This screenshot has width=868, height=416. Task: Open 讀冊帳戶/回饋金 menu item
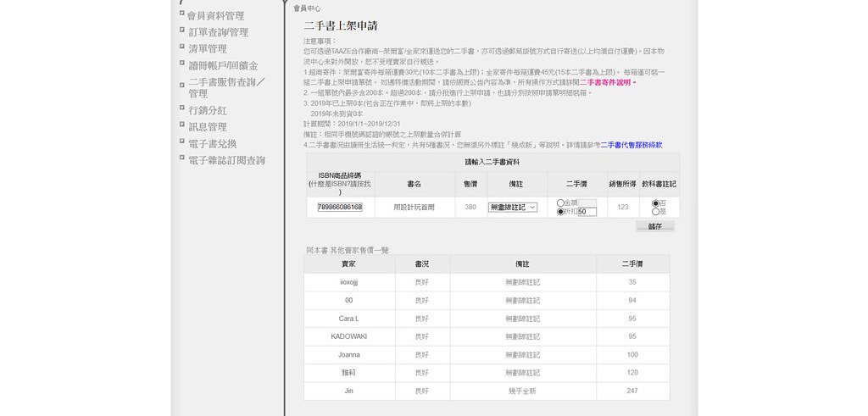point(223,66)
